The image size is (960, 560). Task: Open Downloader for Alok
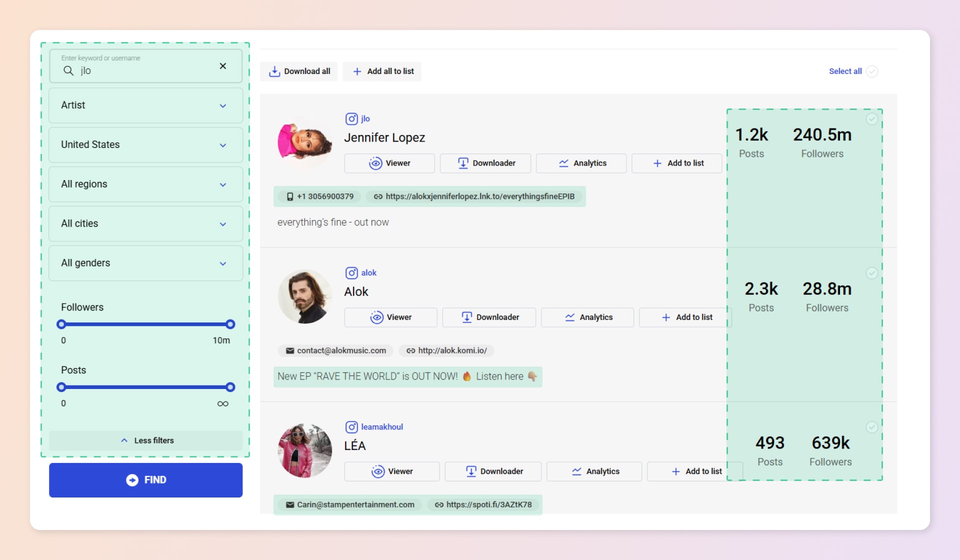[x=489, y=317]
